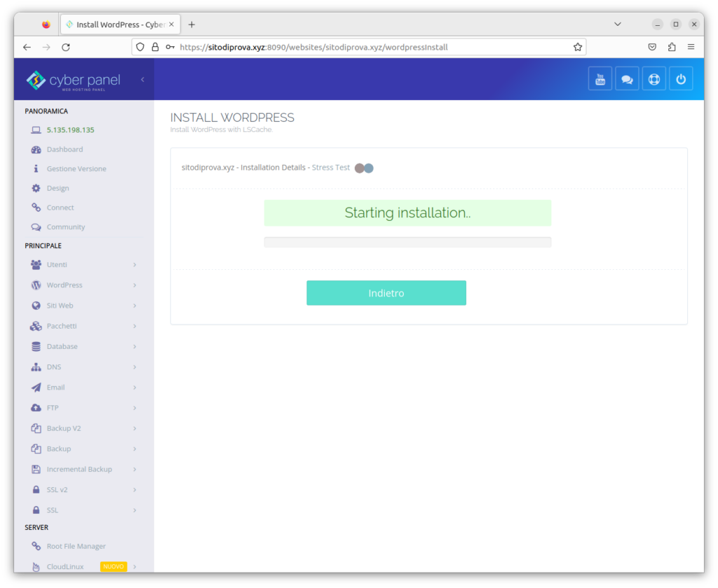Click the CloudLinux flame icon
The height and width of the screenshot is (588, 718).
36,566
